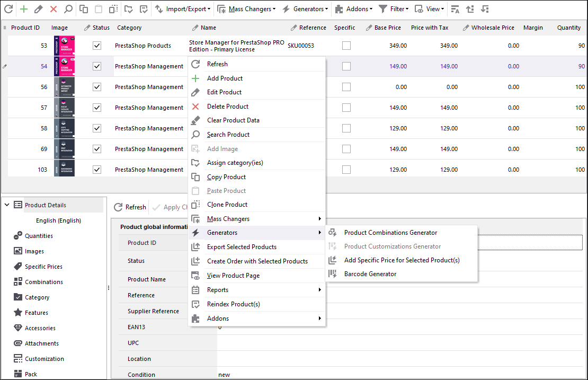Click the Copy Product toolbar icon
Image resolution: width=588 pixels, height=380 pixels.
point(84,9)
